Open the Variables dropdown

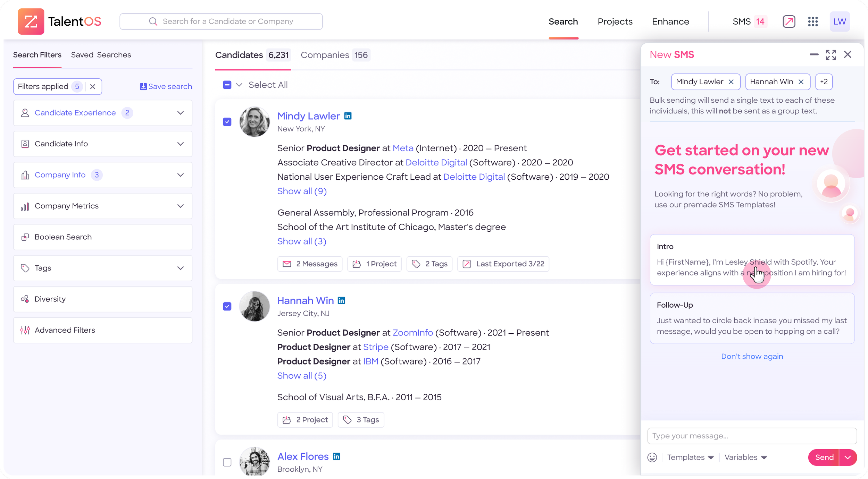pyautogui.click(x=746, y=457)
